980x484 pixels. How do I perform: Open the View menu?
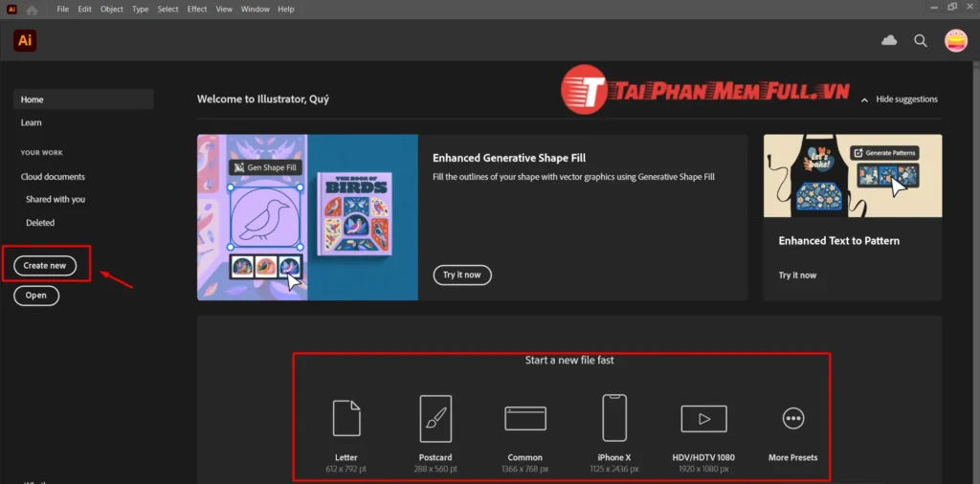tap(224, 10)
